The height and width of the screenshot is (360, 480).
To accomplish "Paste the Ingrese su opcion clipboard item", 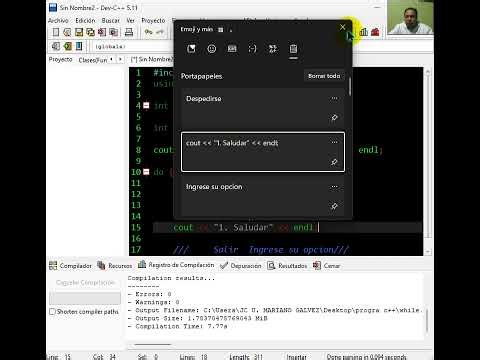I will (263, 196).
